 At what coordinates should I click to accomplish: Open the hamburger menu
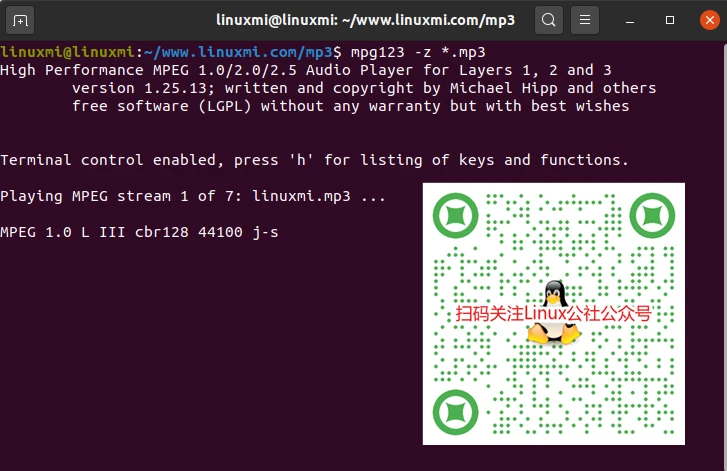(585, 20)
